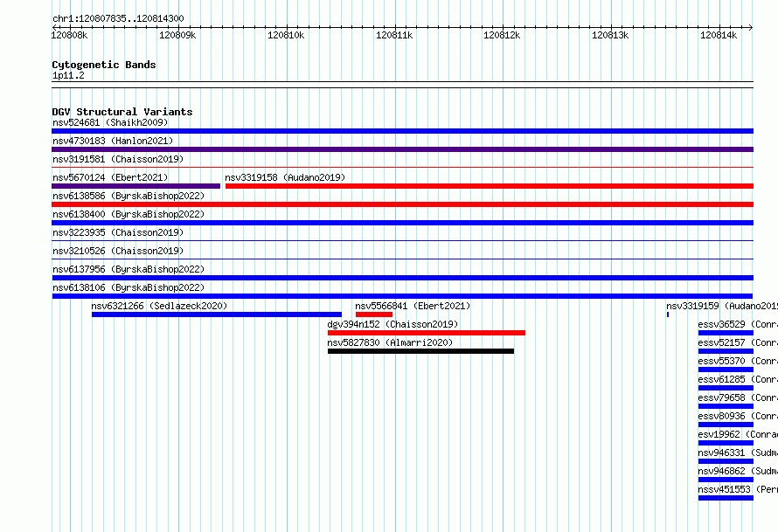Image resolution: width=778 pixels, height=532 pixels.
Task: Click the 120814k ruler tick label
Action: pos(719,35)
